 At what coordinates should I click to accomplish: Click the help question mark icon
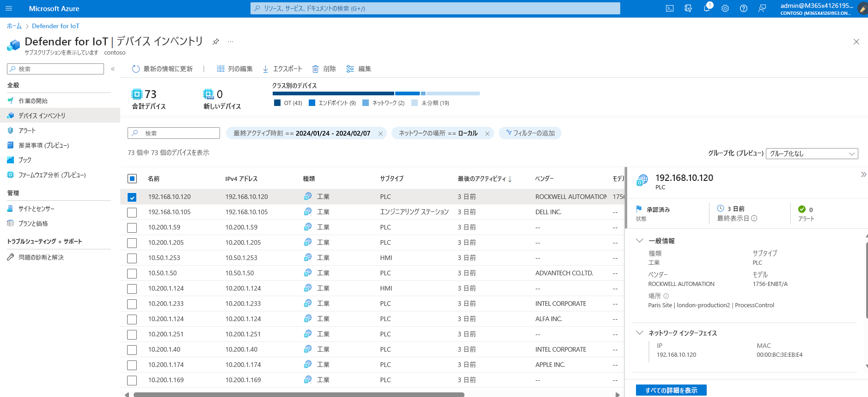[744, 8]
